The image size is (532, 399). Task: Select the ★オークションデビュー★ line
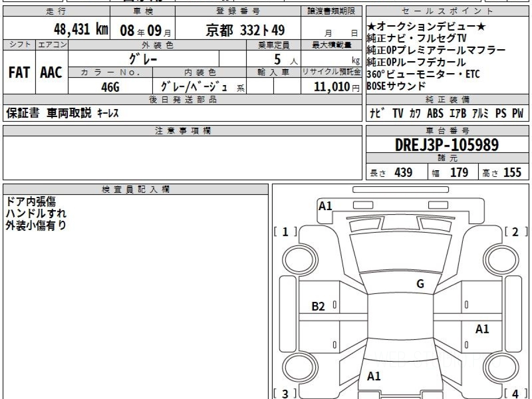(426, 27)
